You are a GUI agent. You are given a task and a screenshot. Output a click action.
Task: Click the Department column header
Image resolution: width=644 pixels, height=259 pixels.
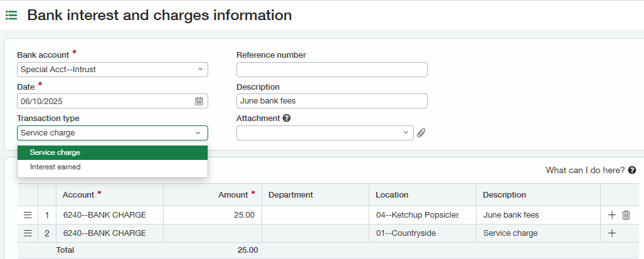[315, 195]
